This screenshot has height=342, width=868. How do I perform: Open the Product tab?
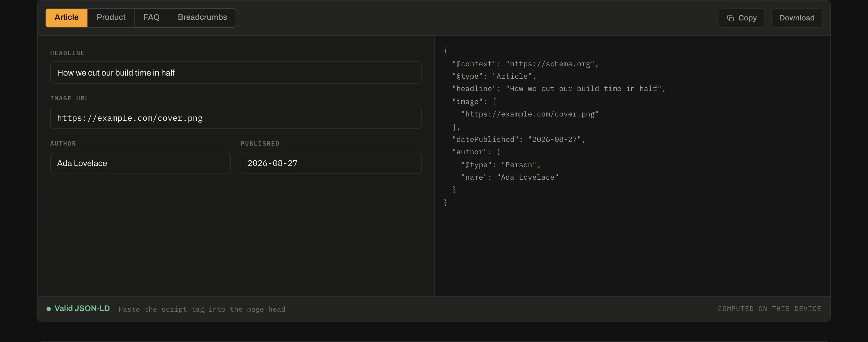click(x=111, y=18)
